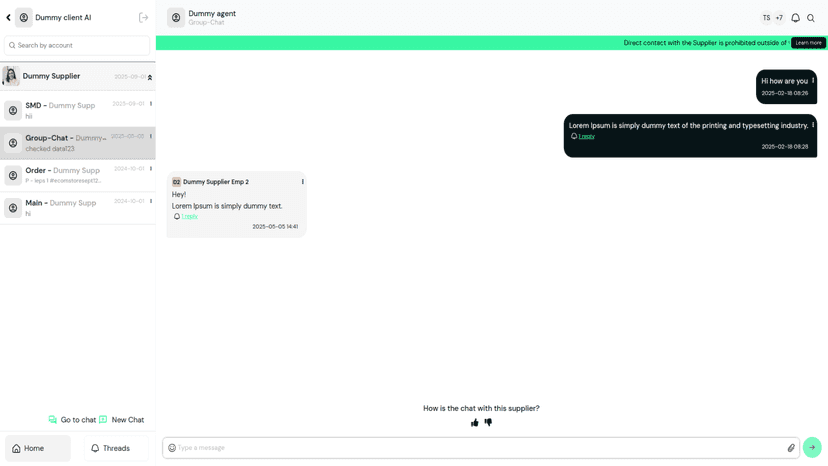
Task: Click the Dummy client AI profile avatar
Action: 24,17
